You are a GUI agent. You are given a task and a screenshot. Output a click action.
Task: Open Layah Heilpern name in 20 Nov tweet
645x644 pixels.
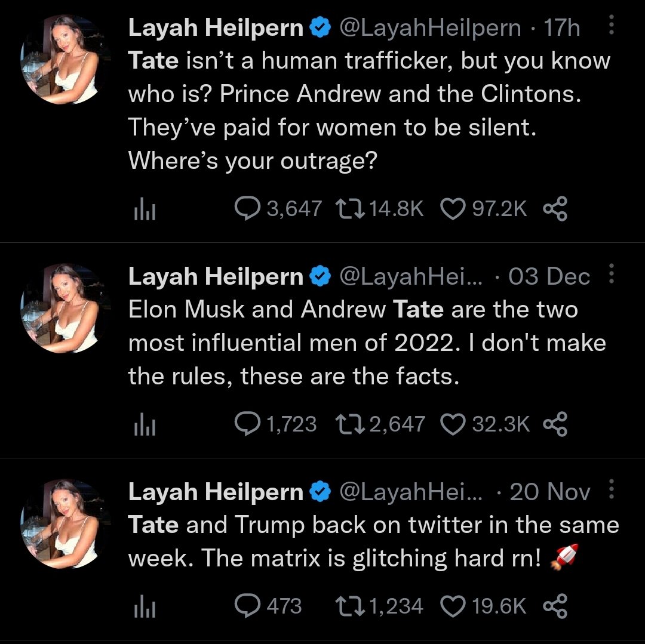click(216, 492)
